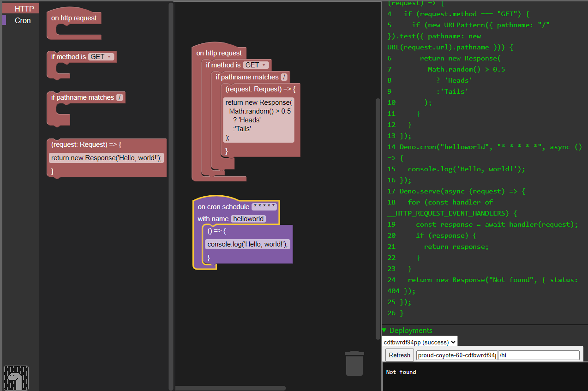The width and height of the screenshot is (588, 391).
Task: Click the 'on cron schedule' block header
Action: tap(223, 207)
